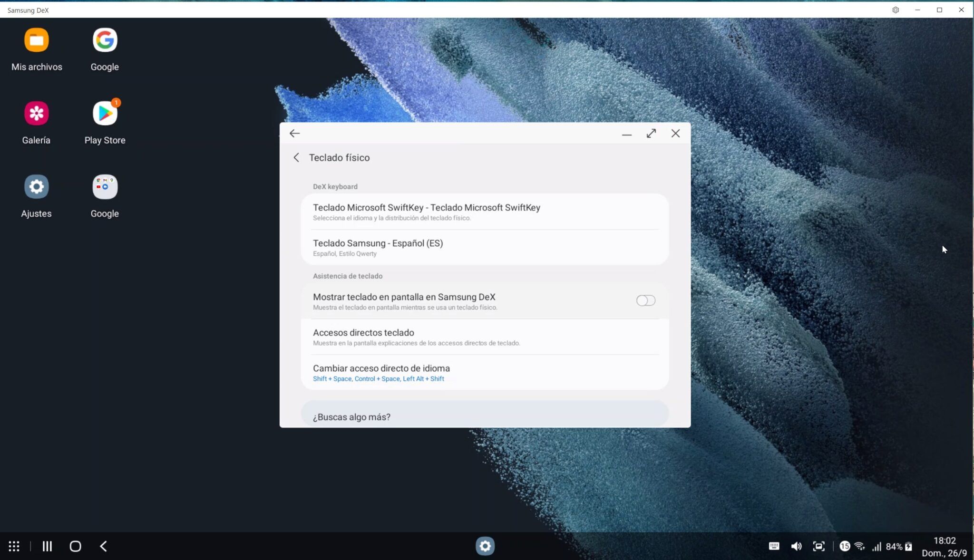Check the mobile signal strength icon
The width and height of the screenshot is (974, 560).
(877, 547)
